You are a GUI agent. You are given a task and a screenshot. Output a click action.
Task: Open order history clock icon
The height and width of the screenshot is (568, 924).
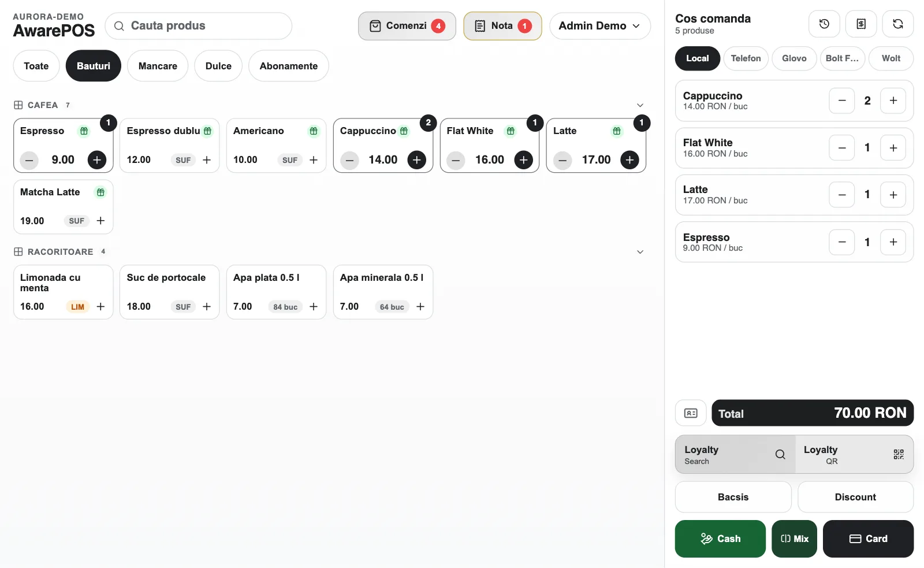point(824,24)
